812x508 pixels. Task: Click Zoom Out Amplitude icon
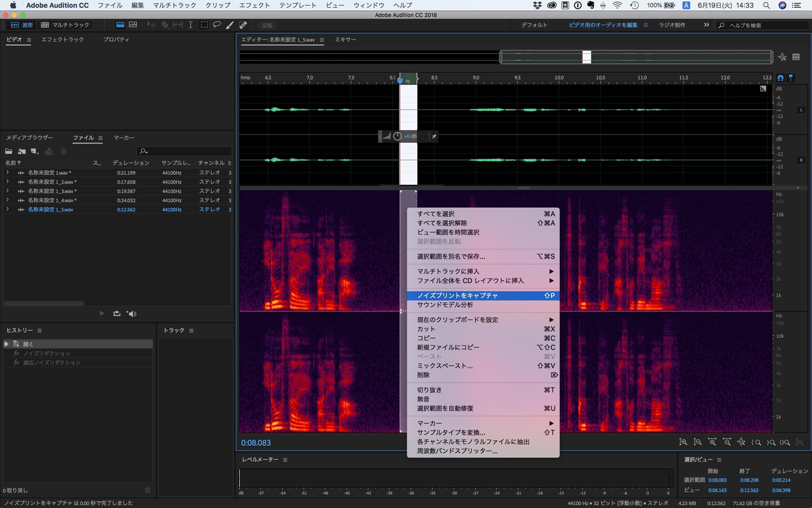[698, 441]
